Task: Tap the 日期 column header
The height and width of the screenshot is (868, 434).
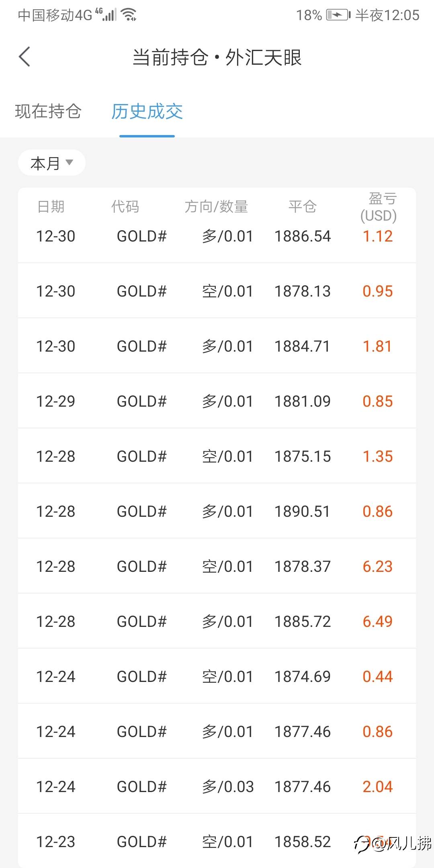Action: click(x=51, y=207)
